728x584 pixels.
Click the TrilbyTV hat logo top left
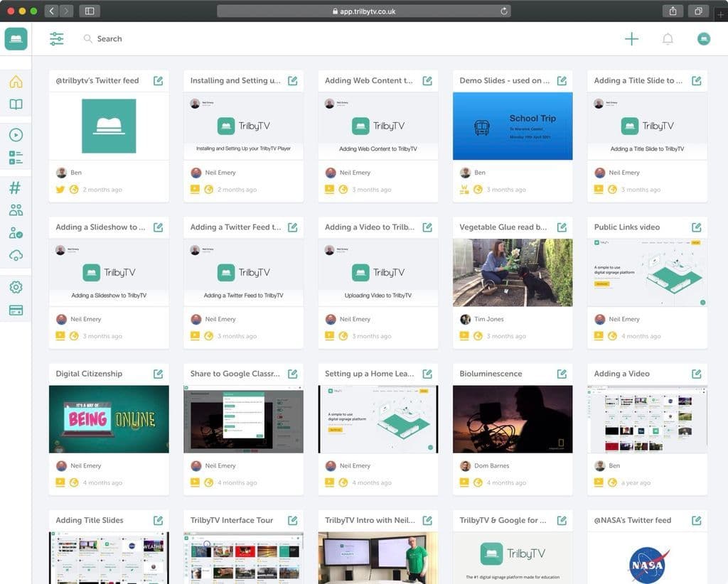coord(16,38)
